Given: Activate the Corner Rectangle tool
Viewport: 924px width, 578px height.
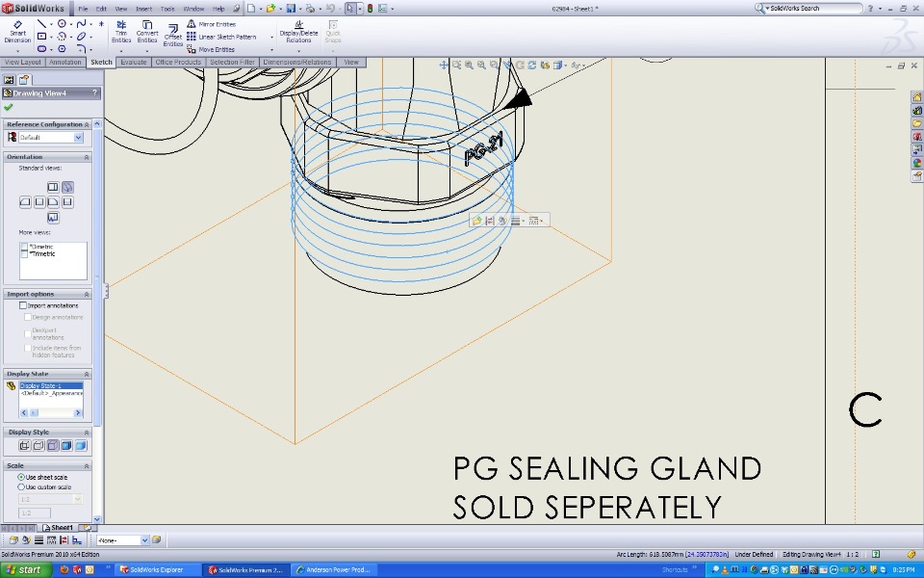Looking at the screenshot, I should tap(41, 36).
